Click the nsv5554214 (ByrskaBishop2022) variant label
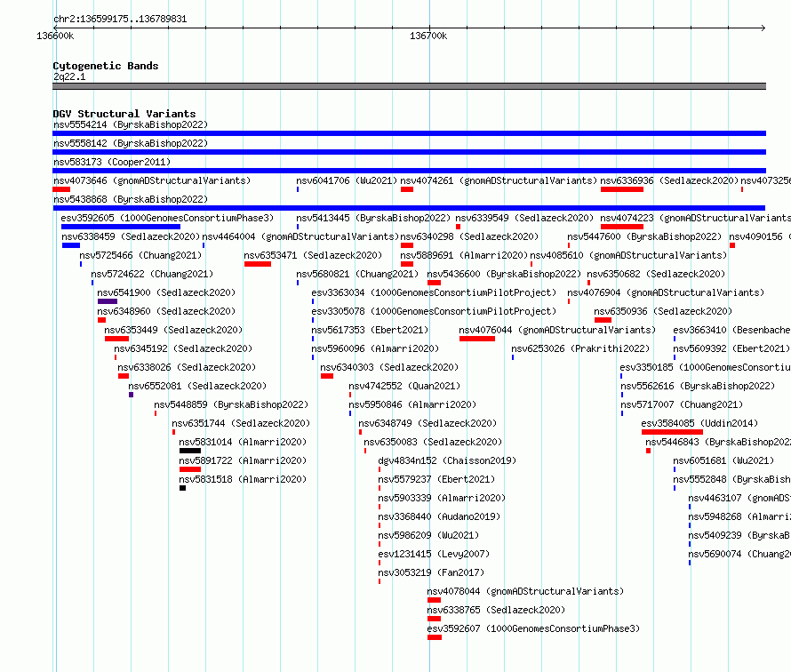Viewport: 791px width, 672px height. [x=131, y=124]
